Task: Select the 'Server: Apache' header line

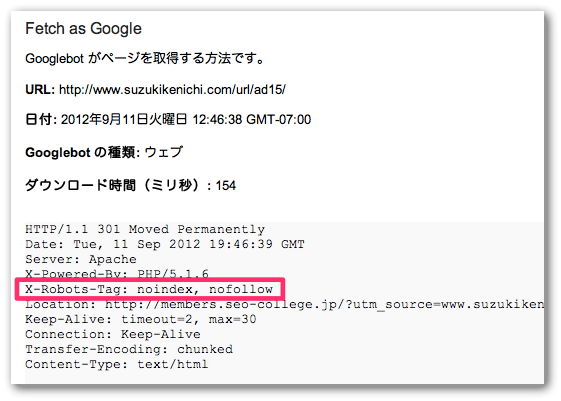Action: pos(81,259)
